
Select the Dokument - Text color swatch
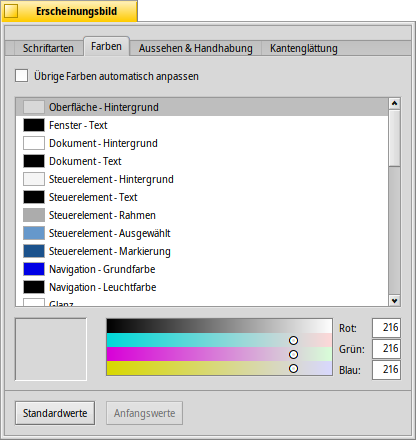tap(34, 161)
